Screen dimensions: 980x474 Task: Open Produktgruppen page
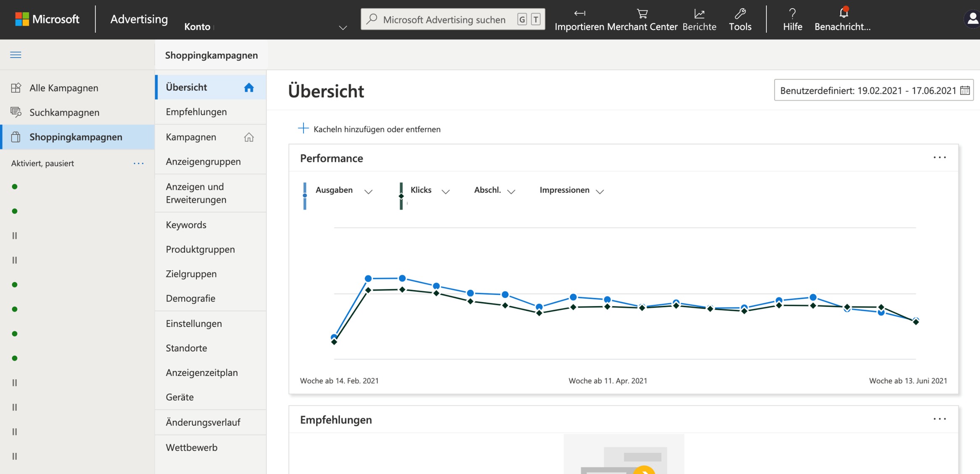pos(211,249)
